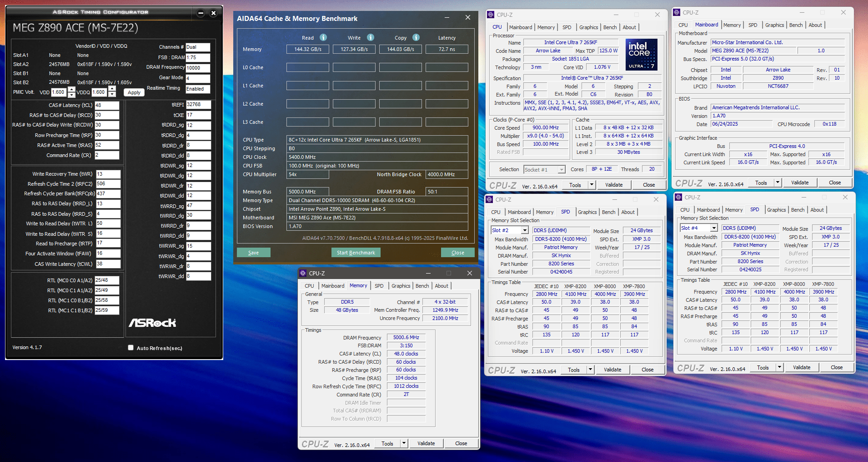Click the BIOS date 06/24/2025
868x462 pixels.
742,124
